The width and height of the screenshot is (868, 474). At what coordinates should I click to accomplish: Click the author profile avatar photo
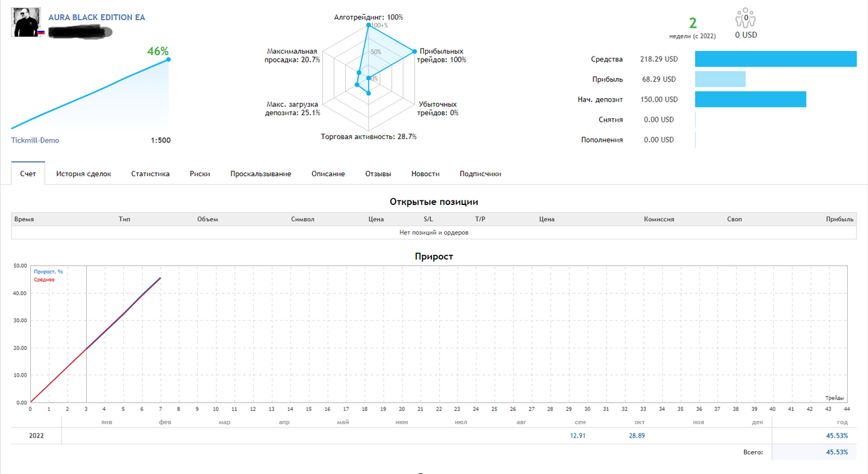pos(26,22)
